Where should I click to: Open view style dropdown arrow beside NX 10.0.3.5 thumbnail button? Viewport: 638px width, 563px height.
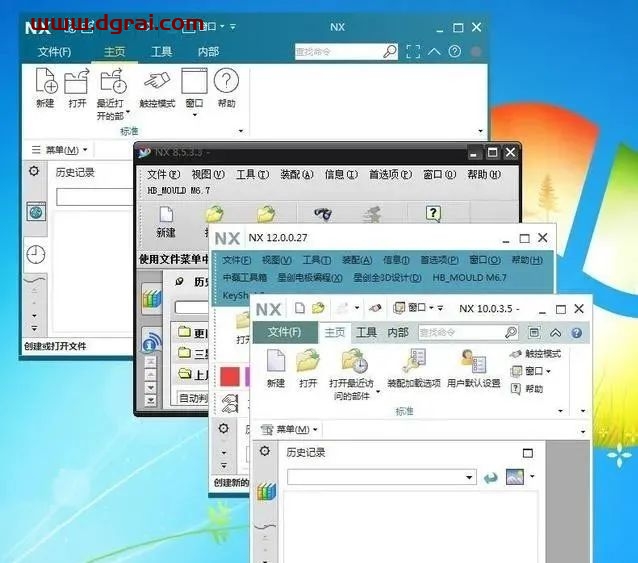click(532, 476)
